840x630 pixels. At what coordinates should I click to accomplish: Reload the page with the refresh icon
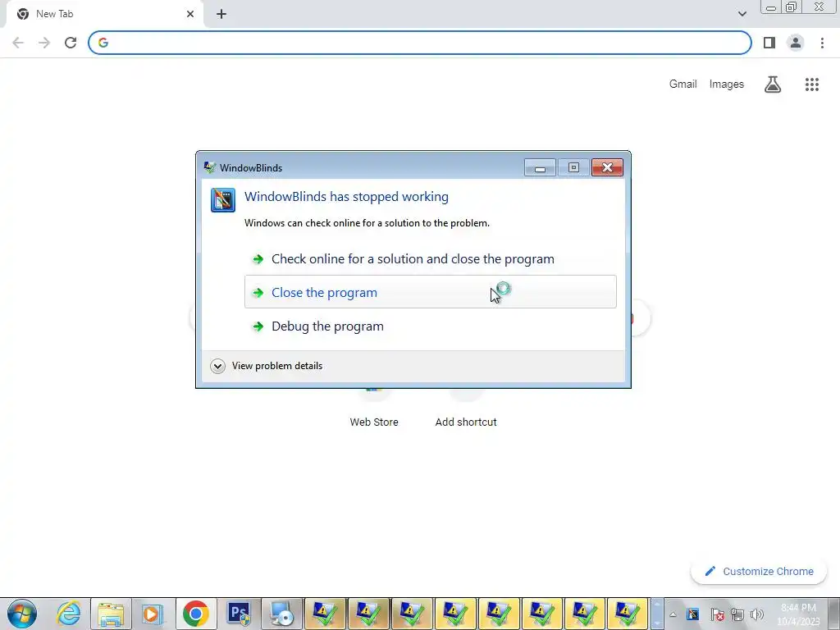tap(71, 43)
